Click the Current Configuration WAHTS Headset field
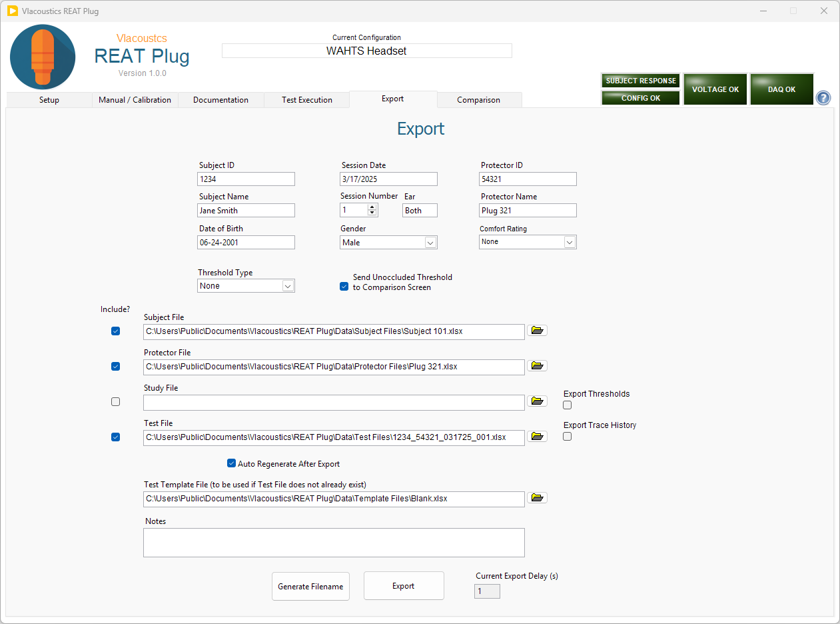Image resolution: width=840 pixels, height=624 pixels. point(367,51)
